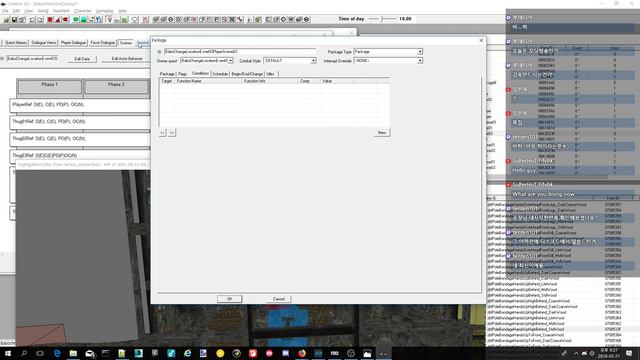Screen dimensions: 640x360
Task: Select the Thug02Ref actor row
Action: pyautogui.click(x=80, y=139)
